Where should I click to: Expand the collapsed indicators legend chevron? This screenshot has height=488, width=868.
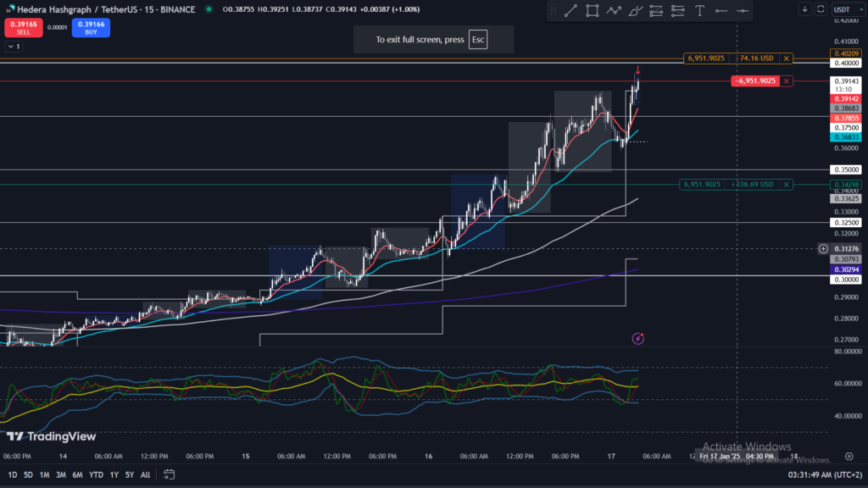9,47
